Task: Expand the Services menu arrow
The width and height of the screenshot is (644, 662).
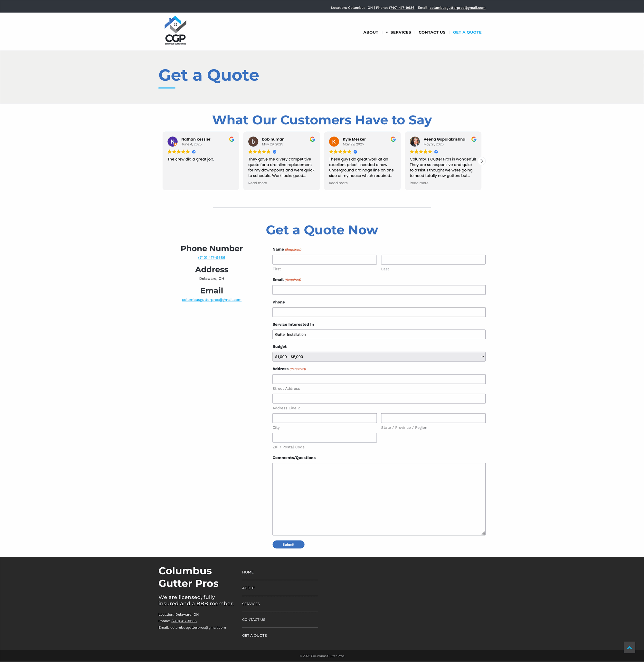Action: tap(387, 33)
